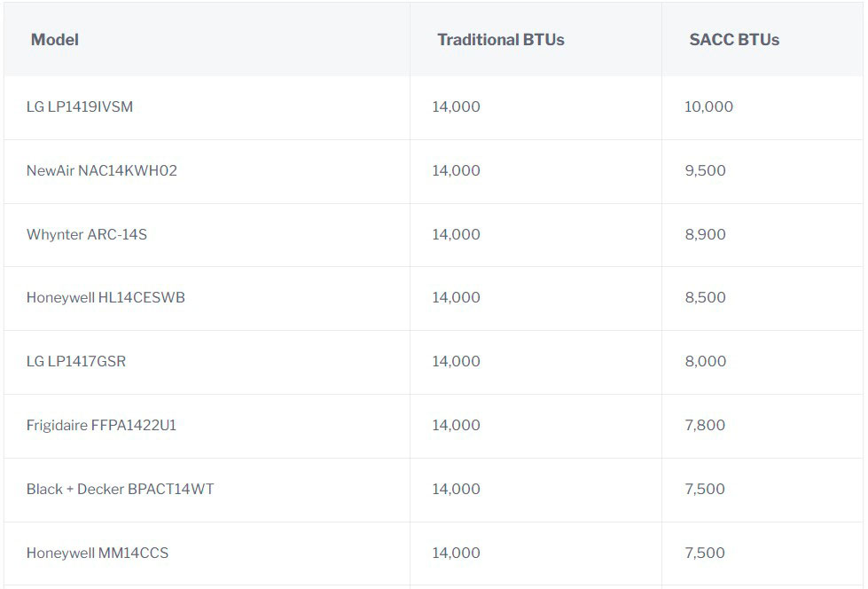Click the Traditional BTUs column header
868x589 pixels.
coord(500,40)
